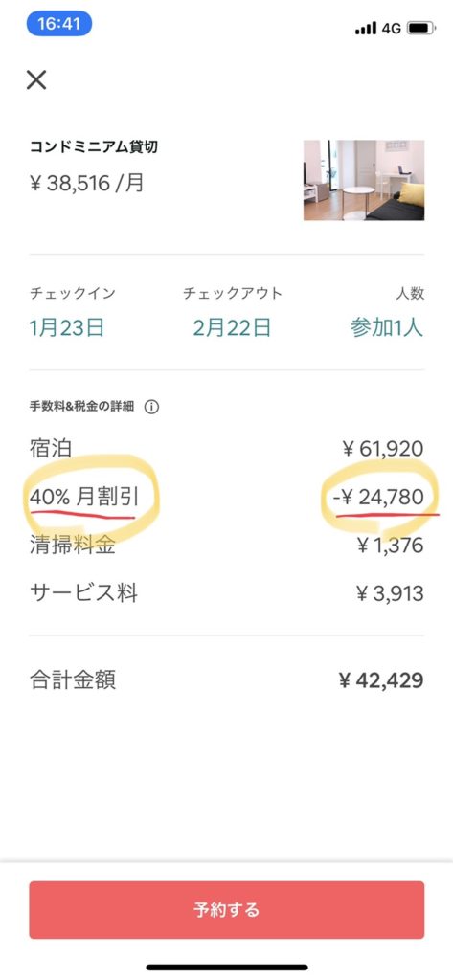Edit guest count 参加1人

[387, 327]
